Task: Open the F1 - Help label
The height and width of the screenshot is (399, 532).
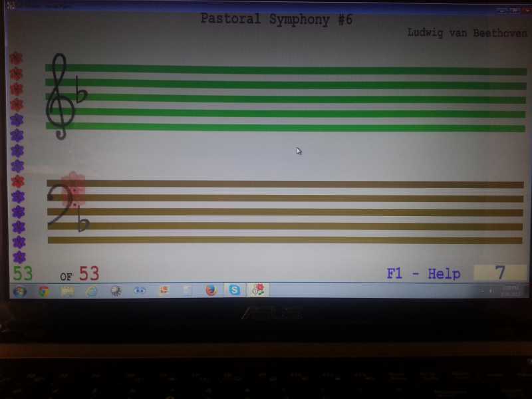Action: [x=424, y=273]
